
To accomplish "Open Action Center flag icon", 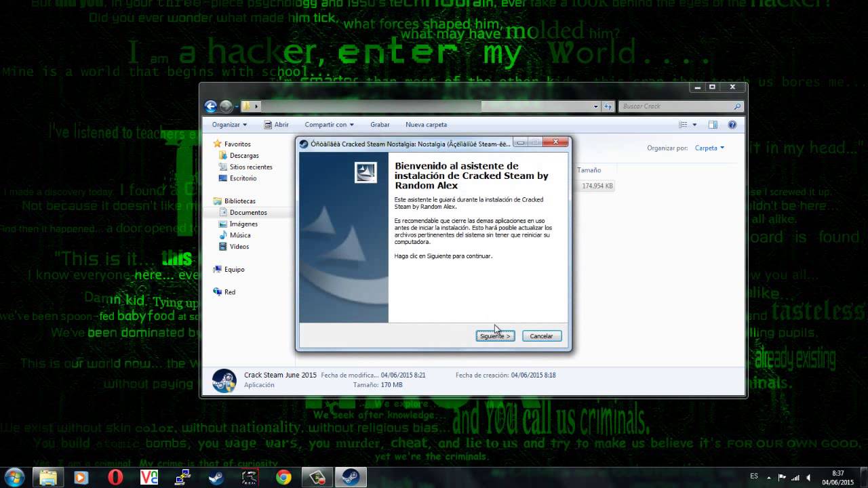I will [782, 477].
